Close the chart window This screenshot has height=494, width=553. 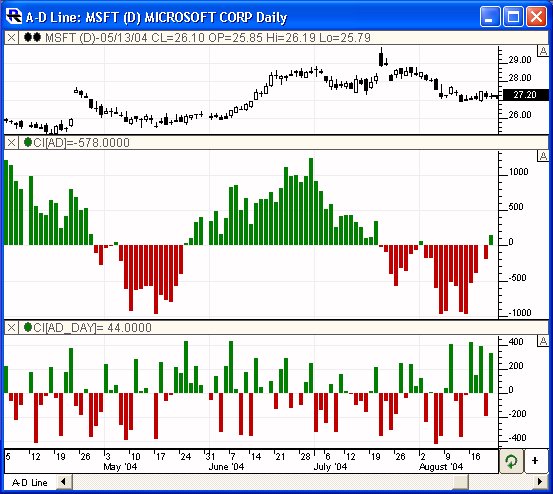pyautogui.click(x=536, y=16)
